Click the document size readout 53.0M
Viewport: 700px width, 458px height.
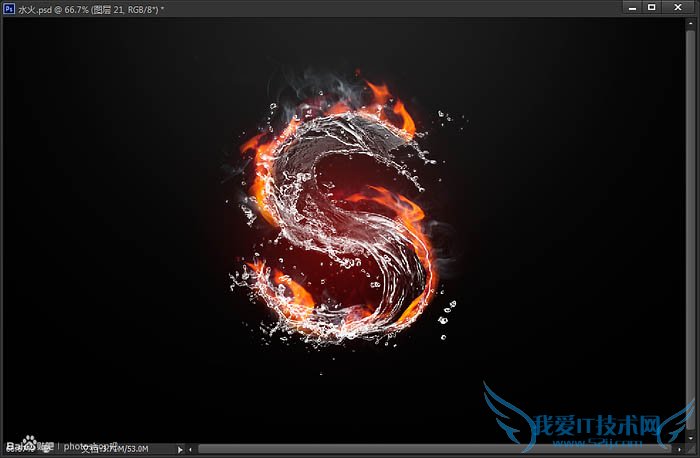coord(137,449)
